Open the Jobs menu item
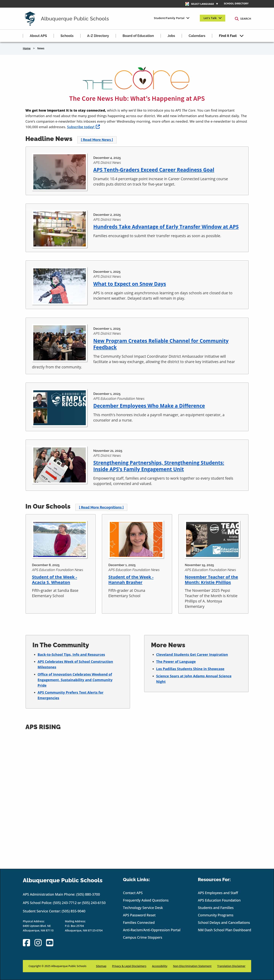The height and width of the screenshot is (980, 274). tap(171, 36)
